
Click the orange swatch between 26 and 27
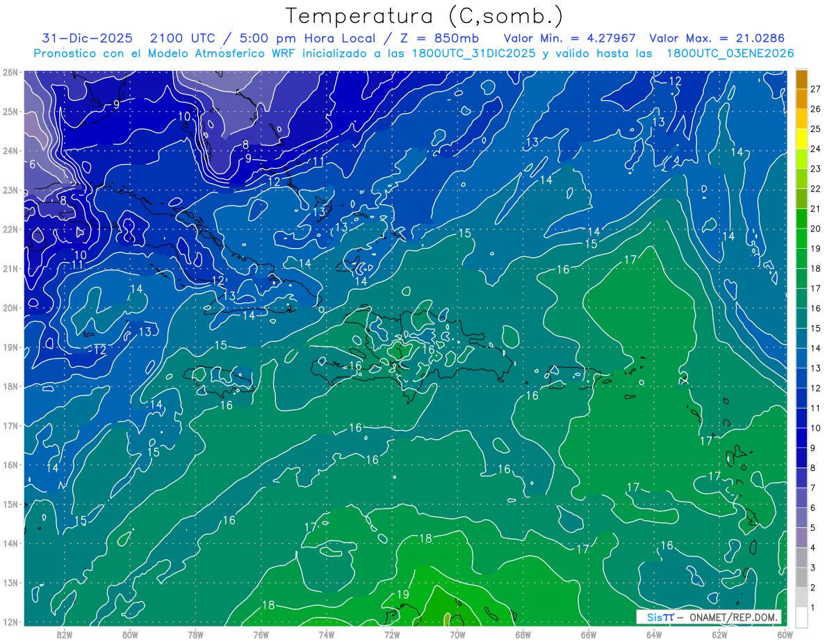[x=801, y=99]
